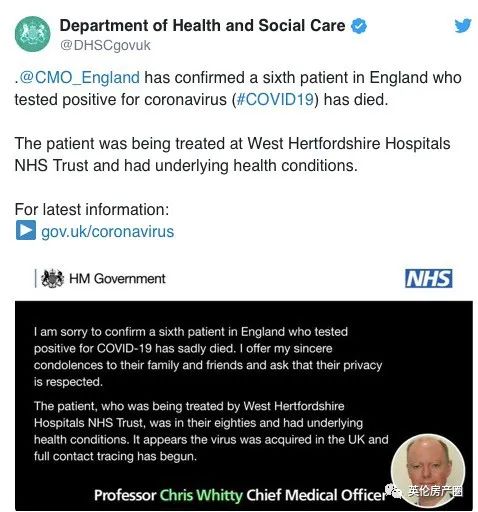This screenshot has height=512, width=478.
Task: Open the #COVID19 hashtag
Action: pyautogui.click(x=275, y=99)
